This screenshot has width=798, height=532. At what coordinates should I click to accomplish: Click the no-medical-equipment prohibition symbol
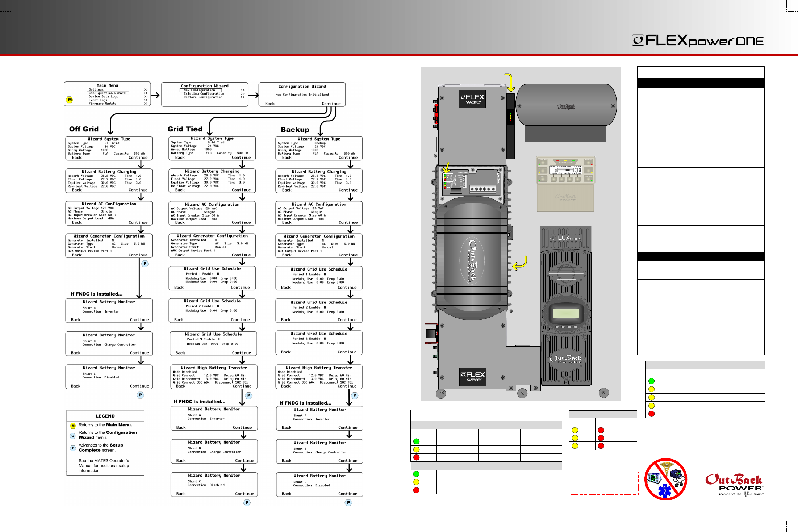pyautogui.click(x=666, y=479)
